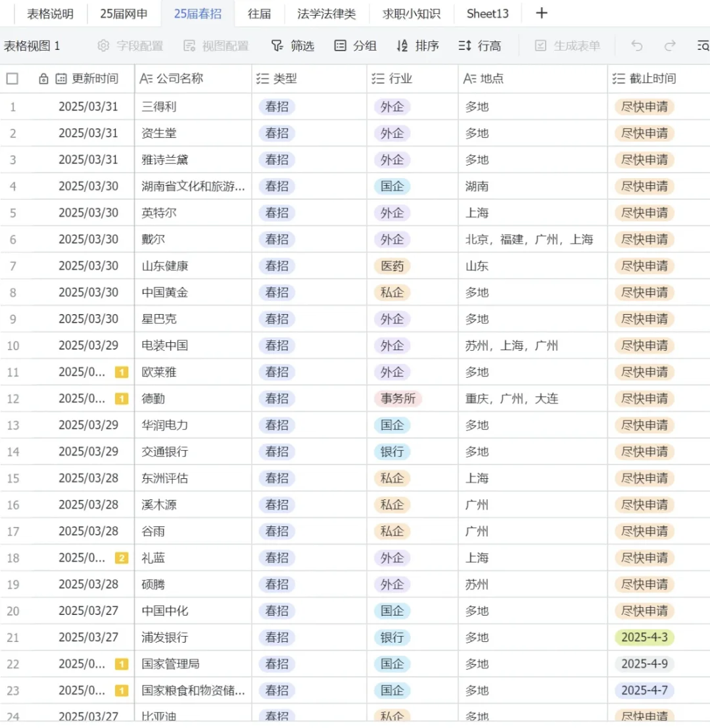
Task: Switch to the Sheet13 tab
Action: [x=487, y=13]
